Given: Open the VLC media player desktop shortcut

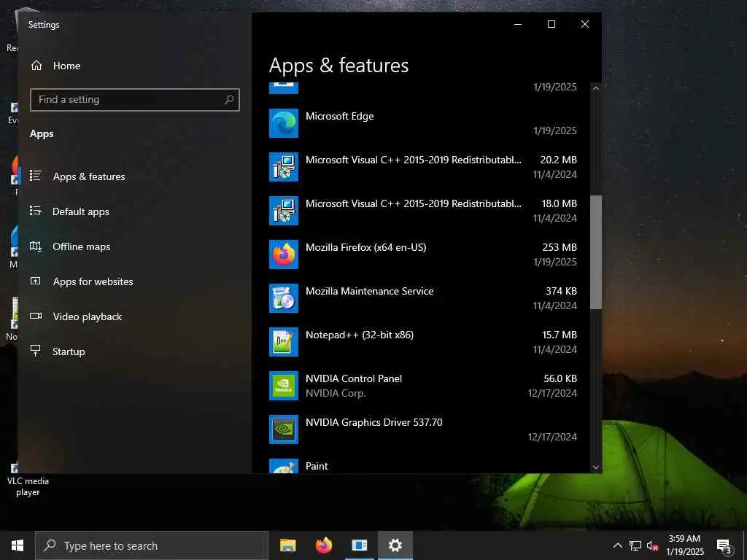Looking at the screenshot, I should pyautogui.click(x=27, y=480).
